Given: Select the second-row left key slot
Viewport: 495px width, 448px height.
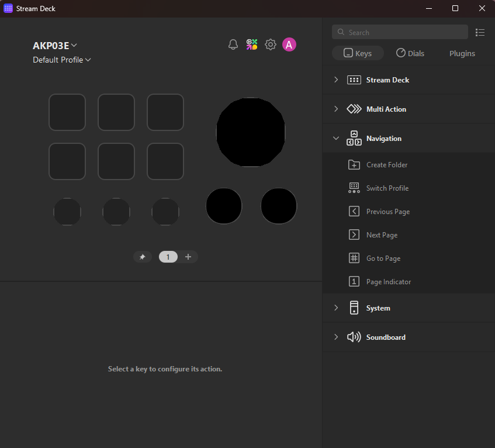Looking at the screenshot, I should [67, 161].
